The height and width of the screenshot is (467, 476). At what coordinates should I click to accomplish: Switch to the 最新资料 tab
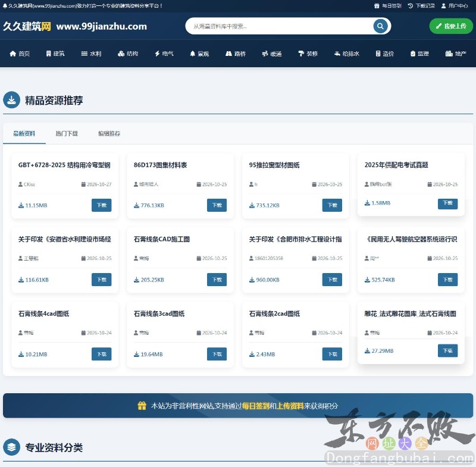24,133
